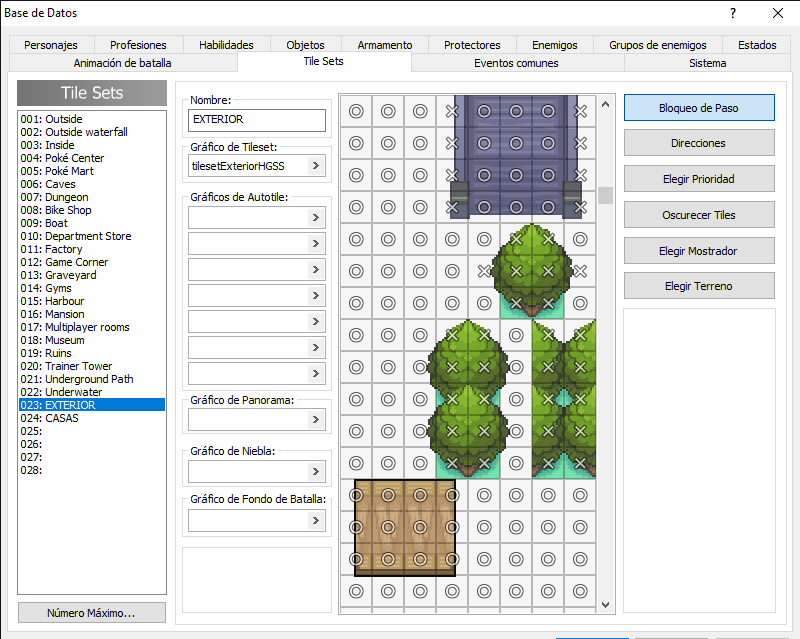
Task: Switch to the Personajes tab
Action: point(51,45)
